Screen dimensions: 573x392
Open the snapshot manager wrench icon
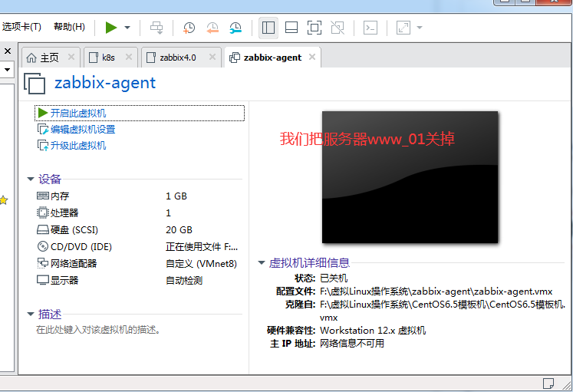(235, 28)
